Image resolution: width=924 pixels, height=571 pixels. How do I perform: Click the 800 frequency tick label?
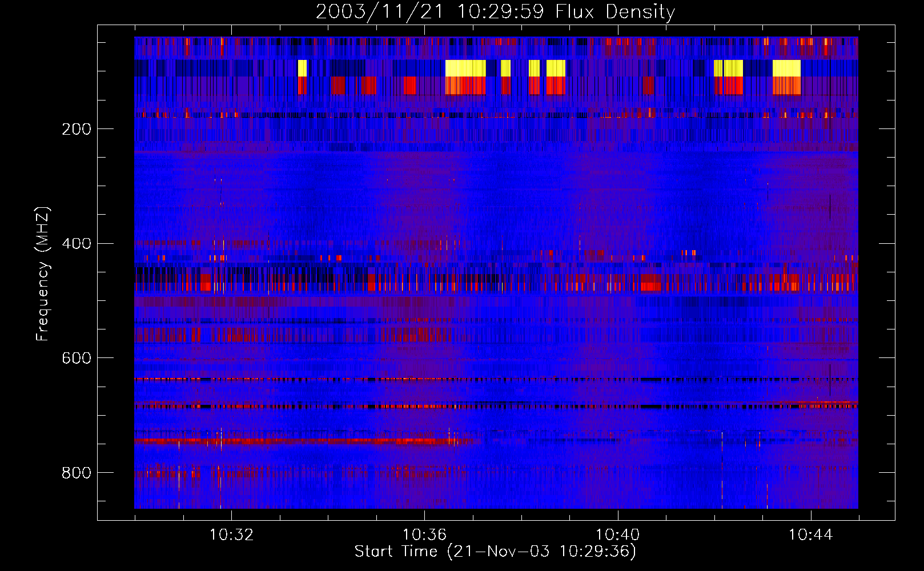pos(77,473)
